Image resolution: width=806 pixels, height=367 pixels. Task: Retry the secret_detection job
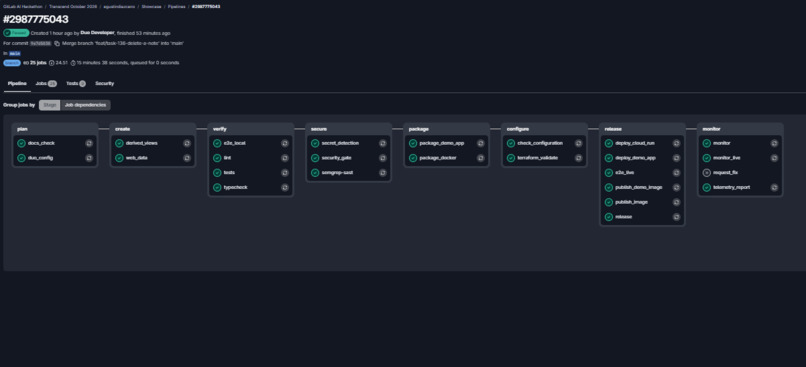point(383,143)
